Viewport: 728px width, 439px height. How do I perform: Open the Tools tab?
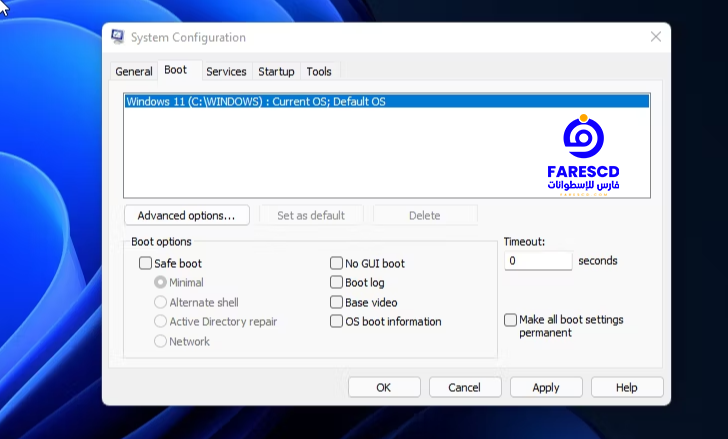click(x=319, y=71)
